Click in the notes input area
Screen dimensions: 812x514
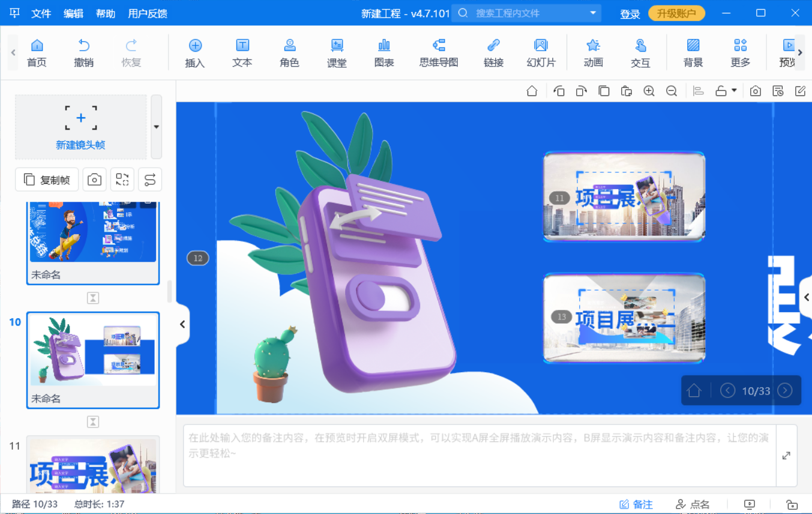(480, 455)
